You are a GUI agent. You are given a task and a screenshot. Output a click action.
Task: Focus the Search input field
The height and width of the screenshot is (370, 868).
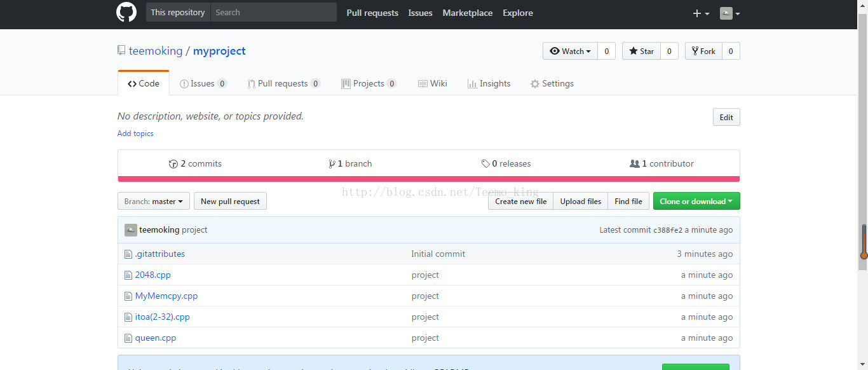point(273,12)
